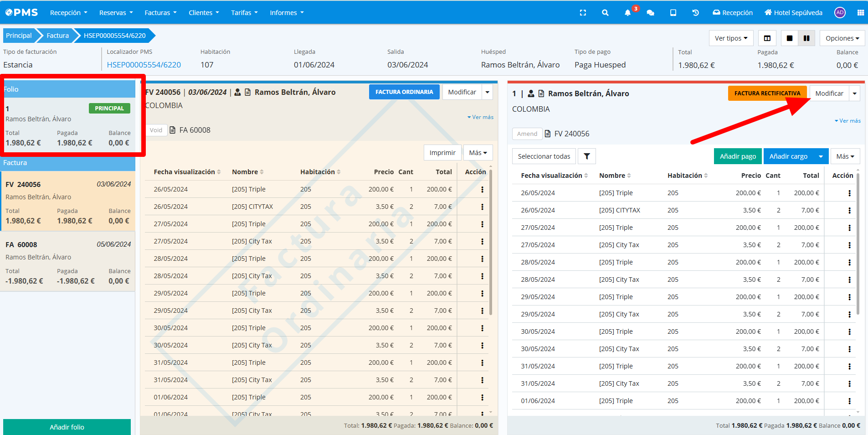Image resolution: width=868 pixels, height=435 pixels.
Task: Open the Informes menu
Action: click(287, 13)
